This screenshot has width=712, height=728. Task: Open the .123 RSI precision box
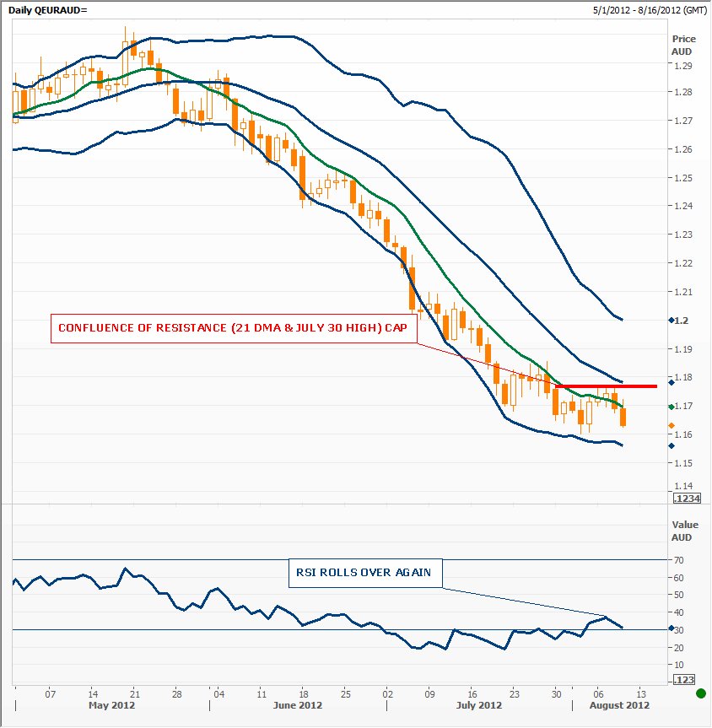684,680
